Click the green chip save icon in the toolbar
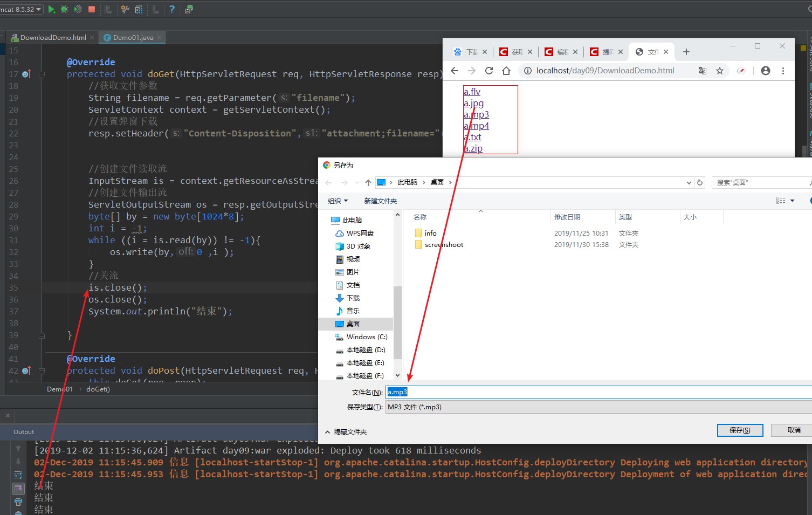This screenshot has height=515, width=812. tap(189, 9)
